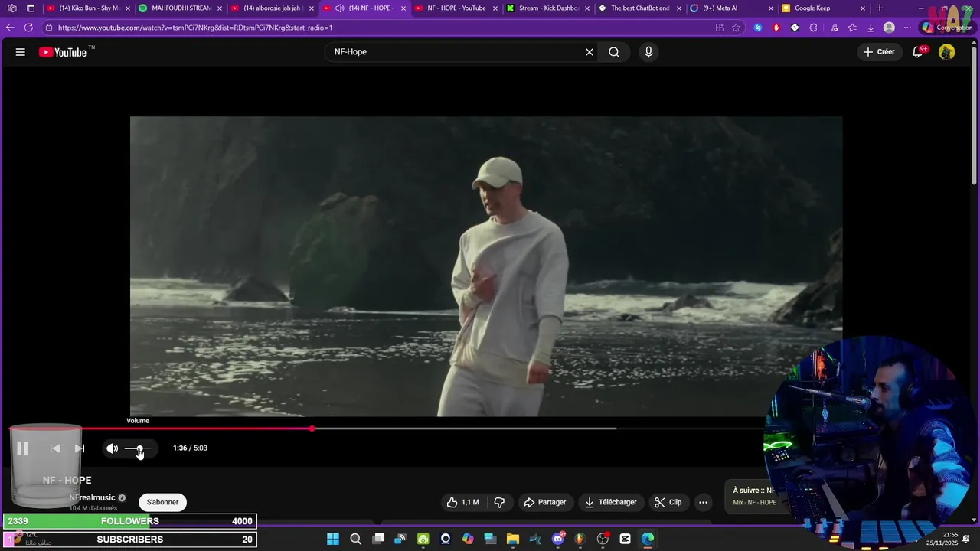Open CapCut from taskbar
This screenshot has height=551, width=980.
tap(626, 539)
